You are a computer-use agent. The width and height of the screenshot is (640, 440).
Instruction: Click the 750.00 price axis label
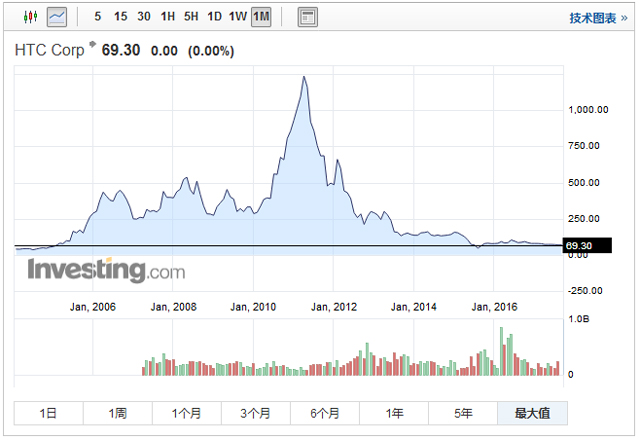584,146
